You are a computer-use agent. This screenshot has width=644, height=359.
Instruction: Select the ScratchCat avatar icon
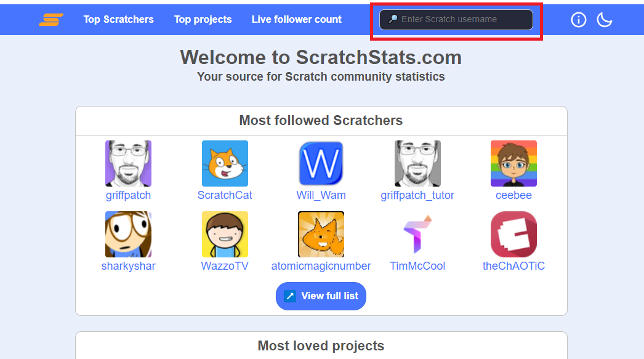tap(225, 163)
